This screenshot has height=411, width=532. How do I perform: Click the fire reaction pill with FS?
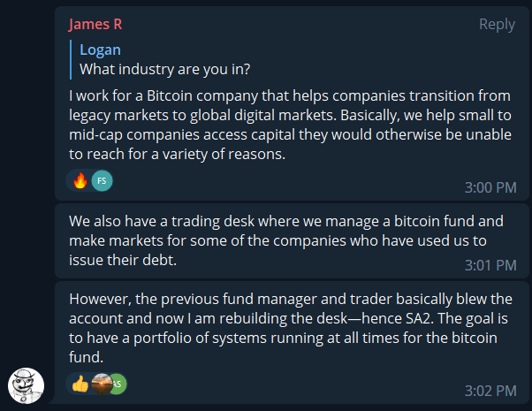pyautogui.click(x=89, y=180)
